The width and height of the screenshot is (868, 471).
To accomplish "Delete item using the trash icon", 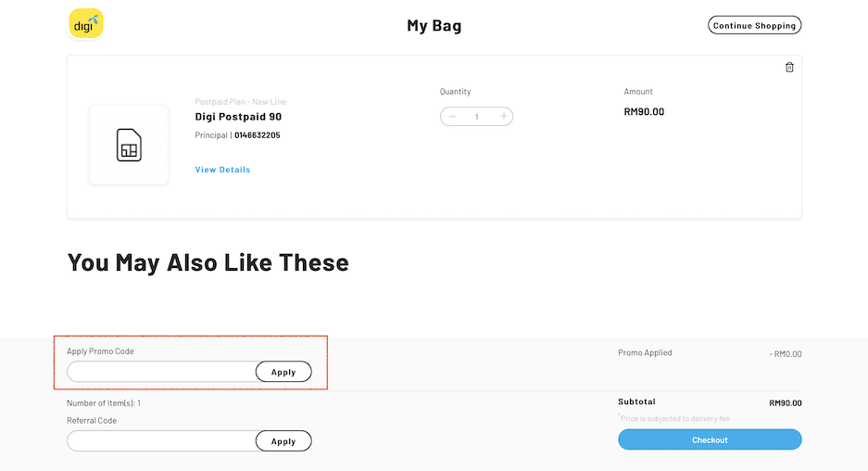I will pyautogui.click(x=789, y=67).
